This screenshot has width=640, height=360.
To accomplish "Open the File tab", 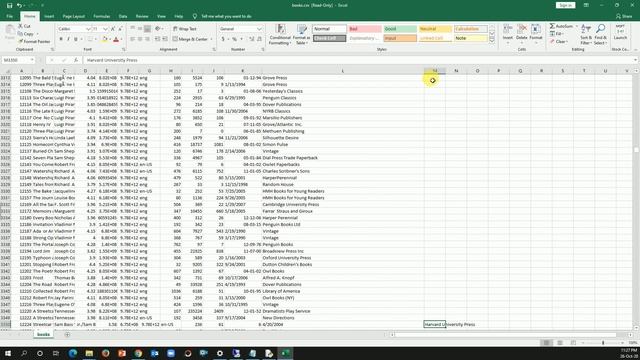I will coord(9,16).
